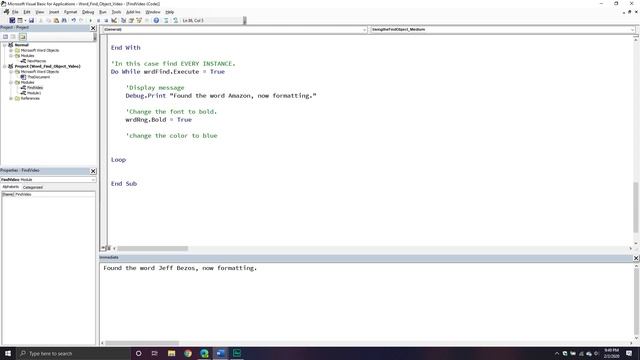This screenshot has width=640, height=360.
Task: Click the Break pause icon
Action: coord(98,20)
